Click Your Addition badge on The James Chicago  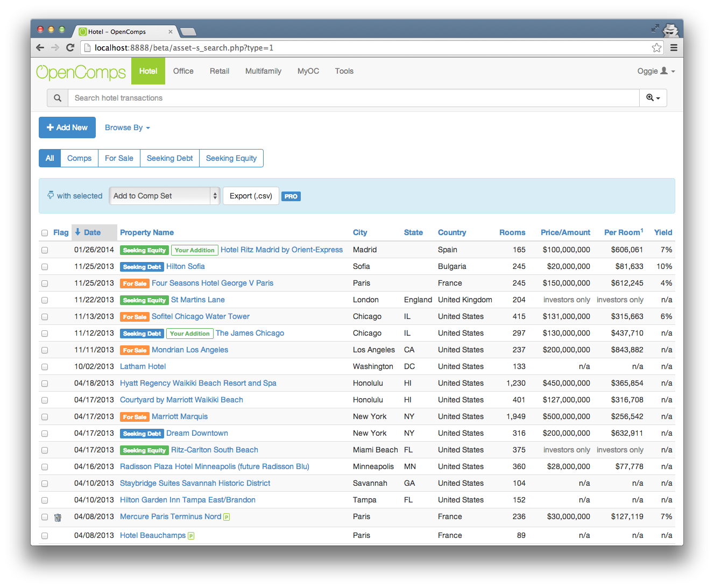click(x=190, y=334)
